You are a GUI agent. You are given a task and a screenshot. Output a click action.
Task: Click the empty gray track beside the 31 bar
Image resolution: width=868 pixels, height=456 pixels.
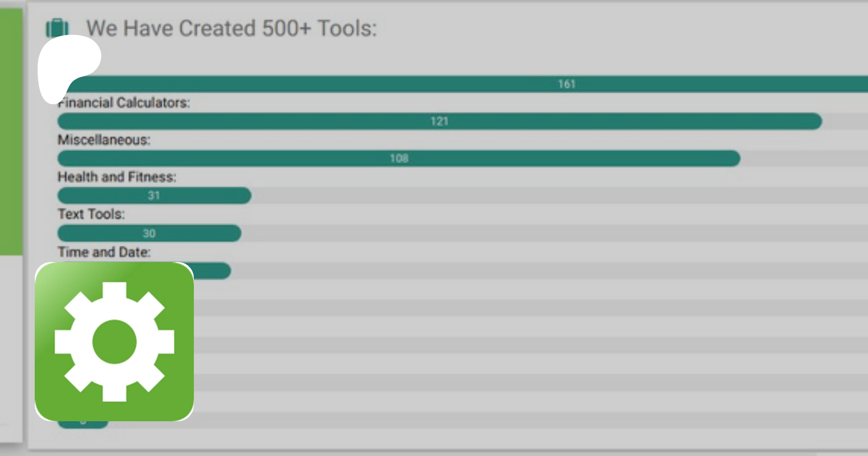[x=530, y=195]
